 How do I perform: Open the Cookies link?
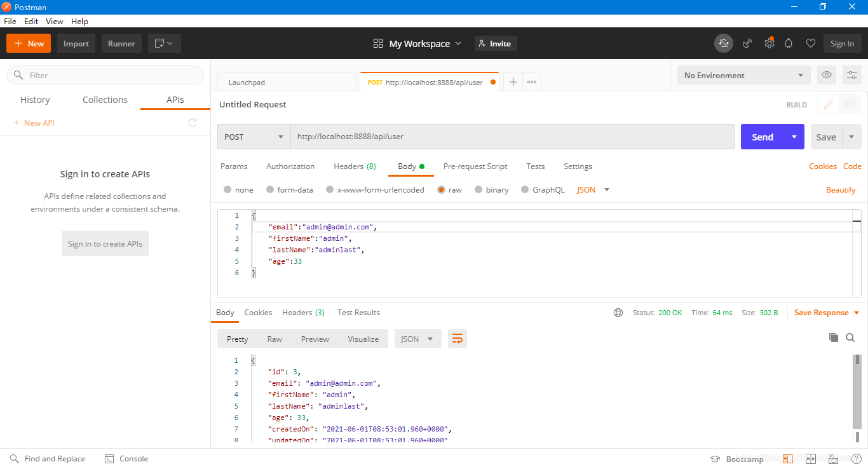(x=823, y=167)
